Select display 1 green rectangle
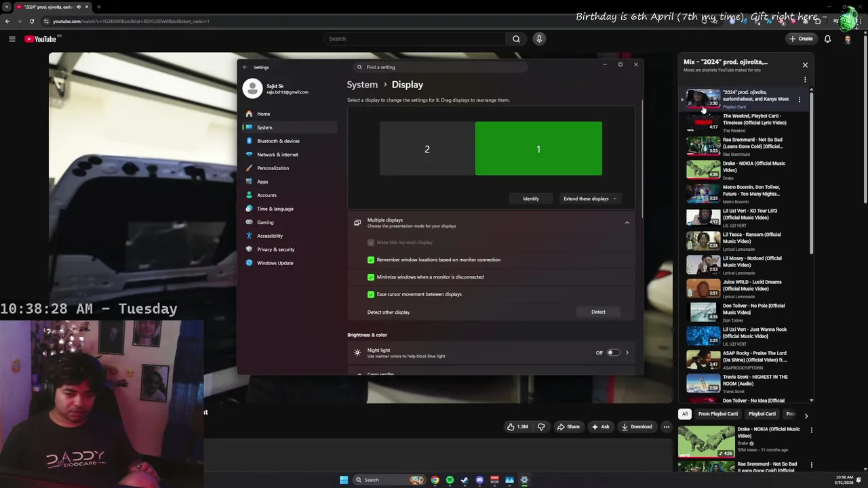This screenshot has height=488, width=868. click(538, 148)
